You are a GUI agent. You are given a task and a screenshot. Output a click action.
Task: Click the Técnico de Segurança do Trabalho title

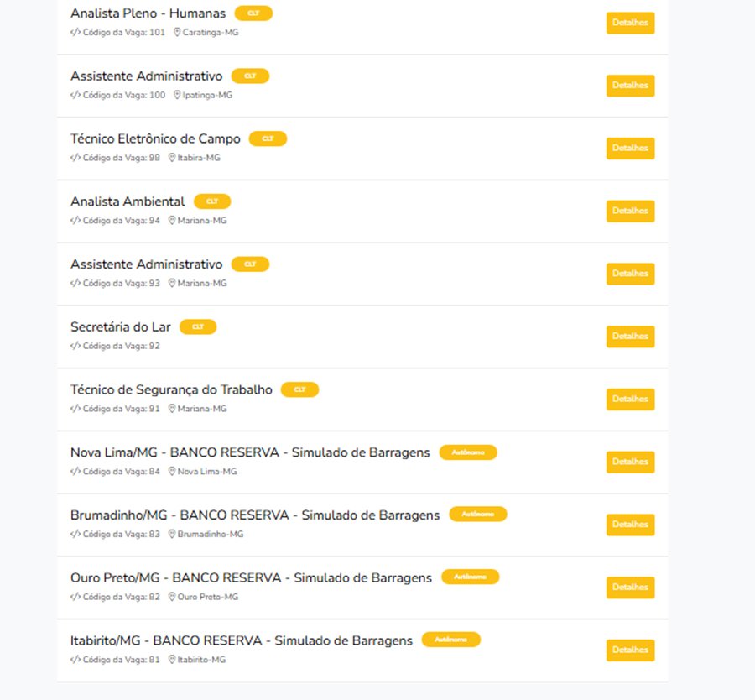[x=171, y=389]
